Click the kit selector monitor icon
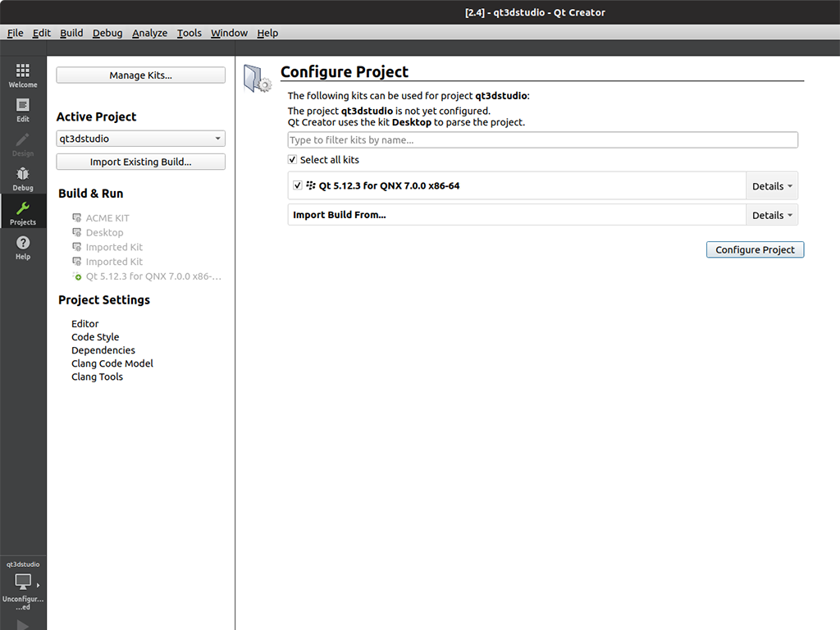This screenshot has height=630, width=840. click(23, 582)
